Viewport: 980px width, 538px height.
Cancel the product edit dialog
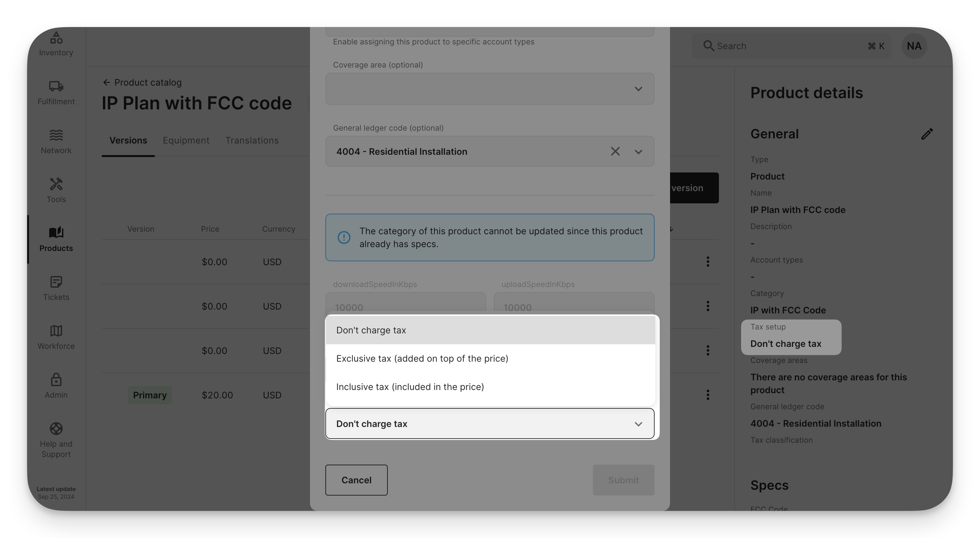[357, 480]
